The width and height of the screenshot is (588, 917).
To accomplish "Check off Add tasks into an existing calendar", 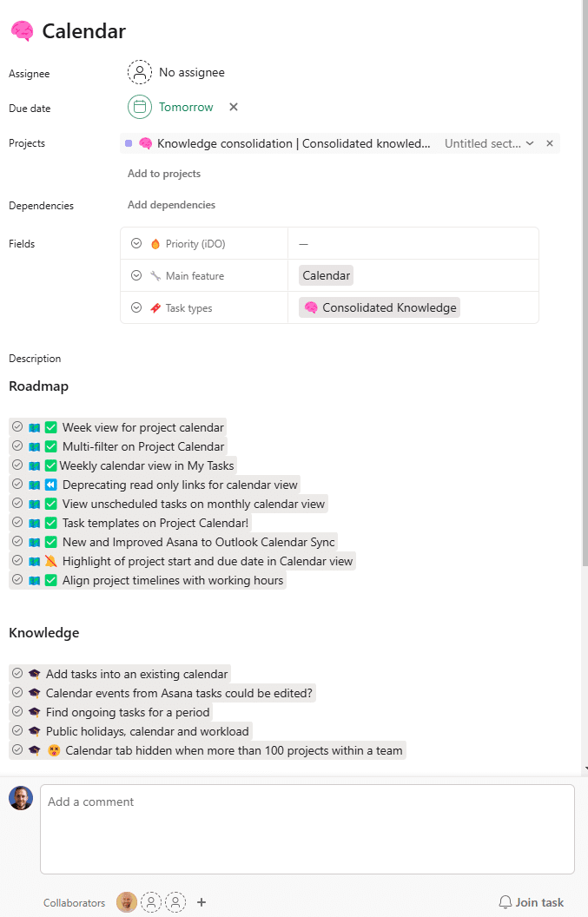I will point(17,674).
